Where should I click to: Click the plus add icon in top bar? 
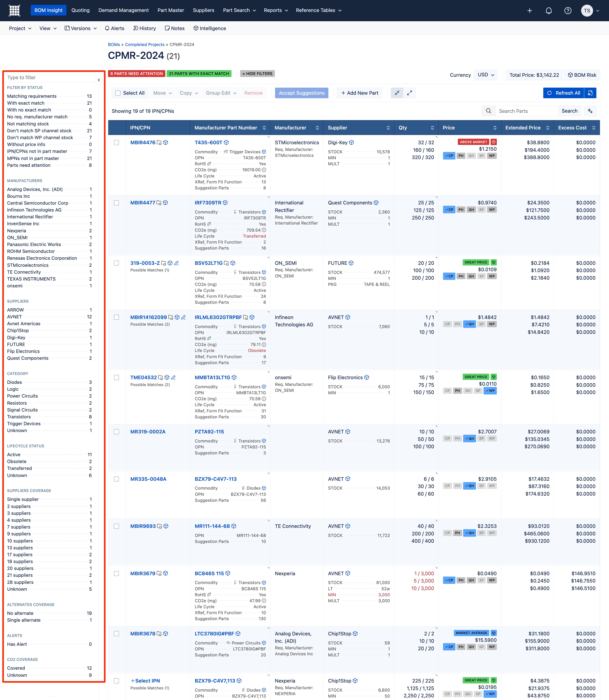[530, 11]
